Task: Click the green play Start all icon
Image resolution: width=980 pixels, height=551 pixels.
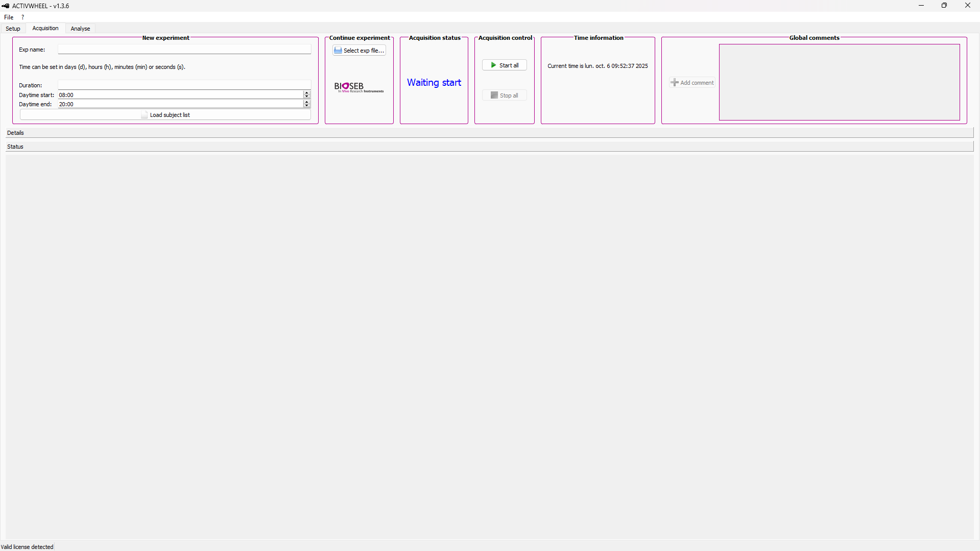Action: point(493,65)
